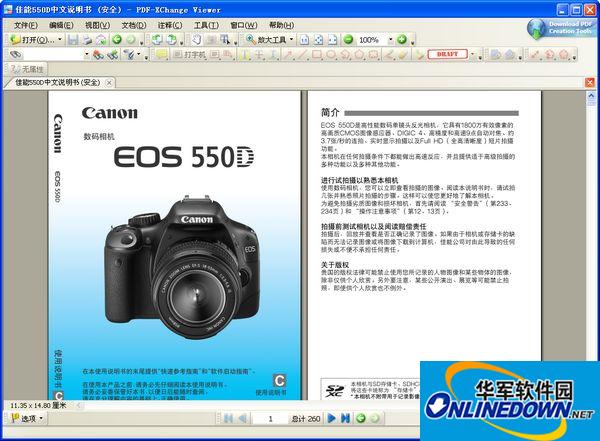Viewport: 600px width, 441px height.
Task: Open the 编辑(E) menu
Action: (x=61, y=25)
